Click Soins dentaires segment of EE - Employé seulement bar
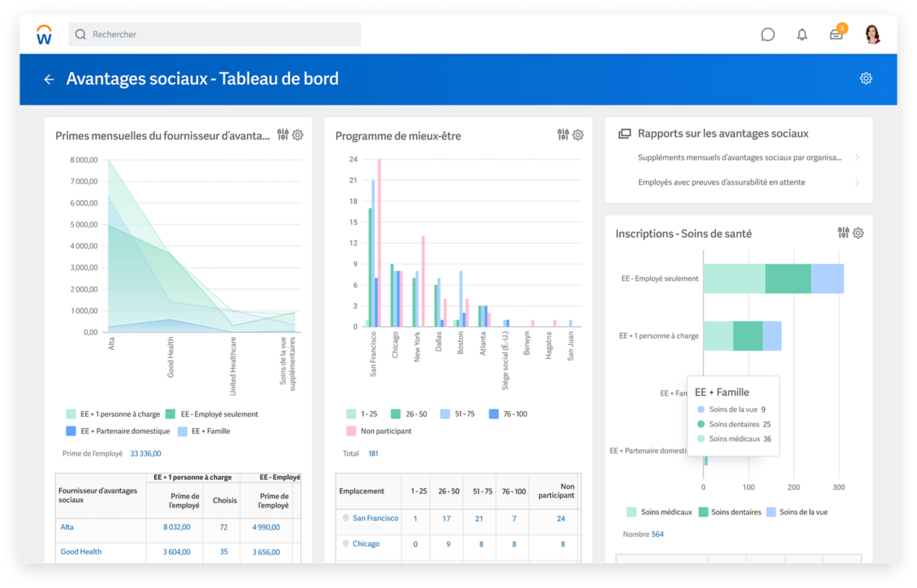The height and width of the screenshot is (588, 917). [x=788, y=279]
